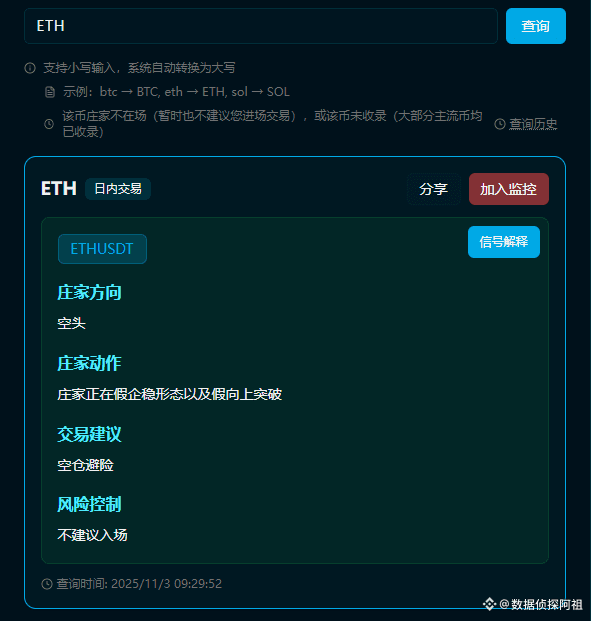Click the document icon beside 示例 line
The height and width of the screenshot is (621, 591).
(x=50, y=92)
